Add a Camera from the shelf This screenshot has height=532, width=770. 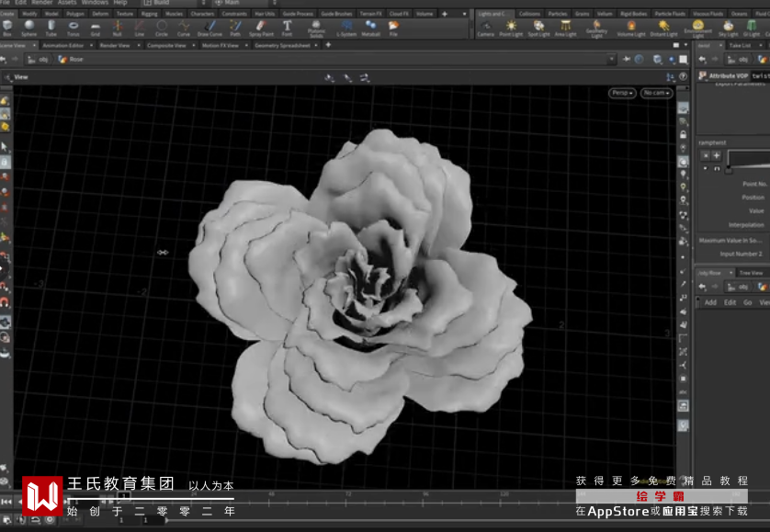[x=485, y=28]
